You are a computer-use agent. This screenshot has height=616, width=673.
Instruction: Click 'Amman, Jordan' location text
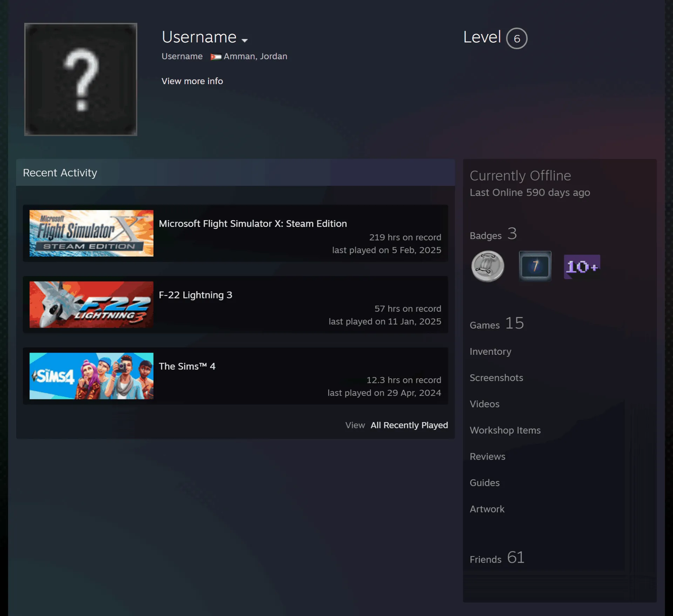(255, 56)
